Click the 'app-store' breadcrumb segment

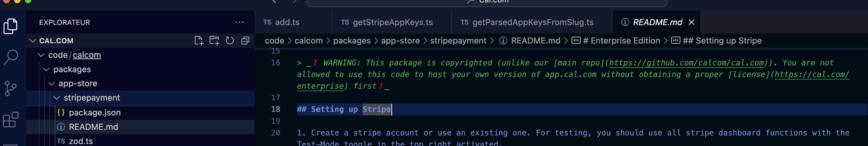point(400,41)
